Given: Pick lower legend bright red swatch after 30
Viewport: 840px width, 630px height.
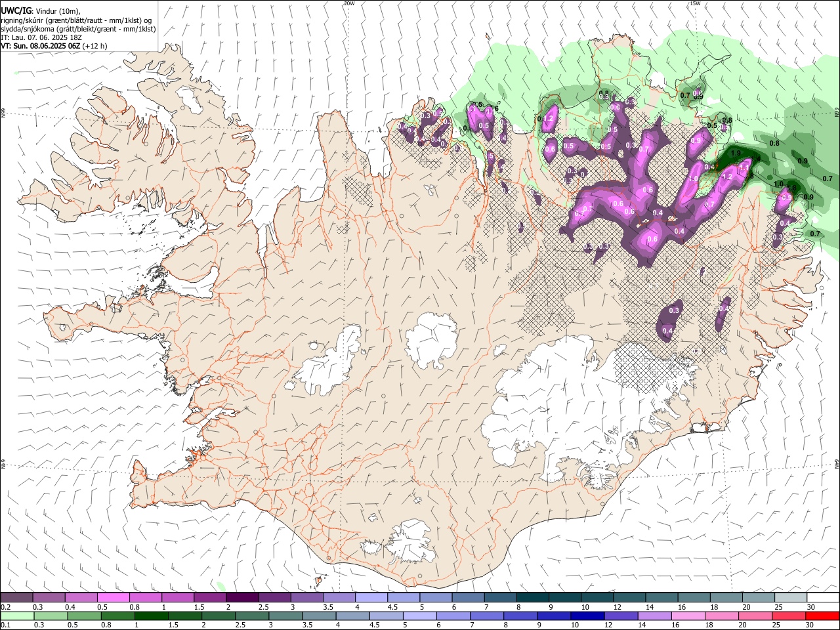Looking at the screenshot, I should pyautogui.click(x=823, y=616).
